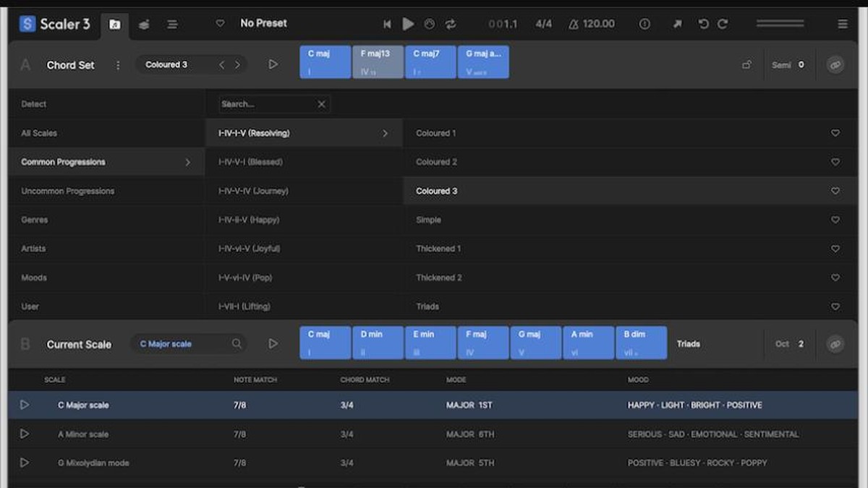Expand I-IV-I-V (Resolving) chevron
Image resolution: width=868 pixels, height=488 pixels.
point(385,133)
